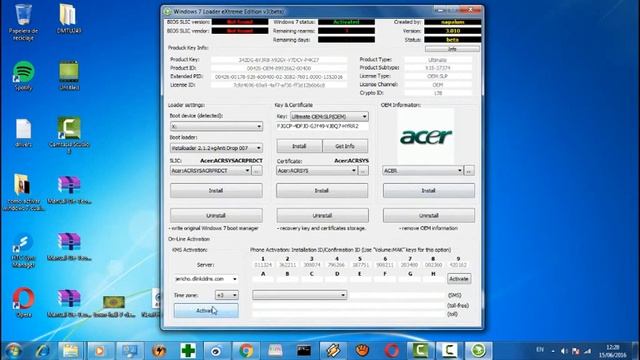Click the Product Key value field

[279, 60]
